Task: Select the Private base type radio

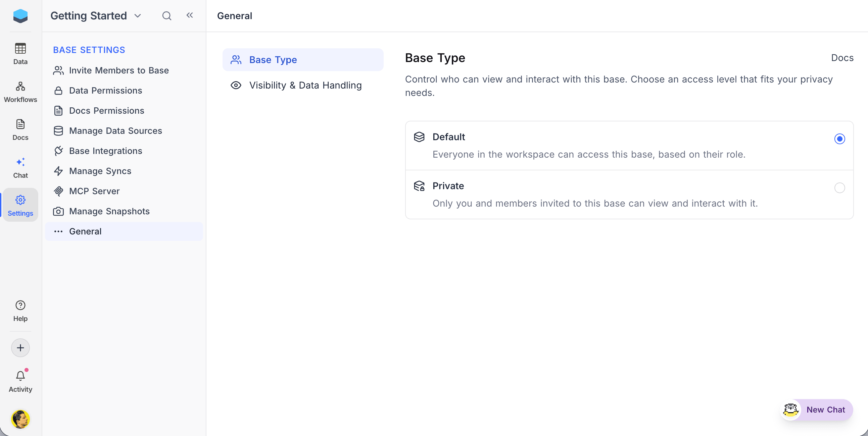Action: [x=839, y=188]
